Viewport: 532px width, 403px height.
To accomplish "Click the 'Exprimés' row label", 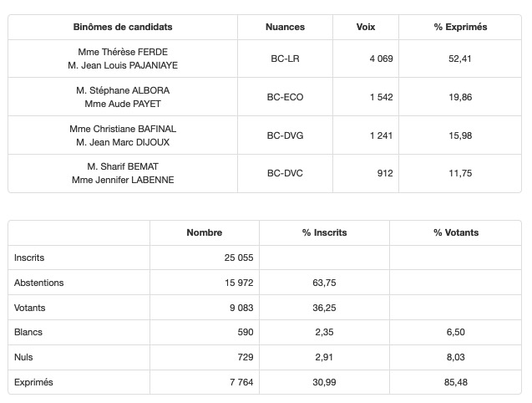I will (x=33, y=382).
